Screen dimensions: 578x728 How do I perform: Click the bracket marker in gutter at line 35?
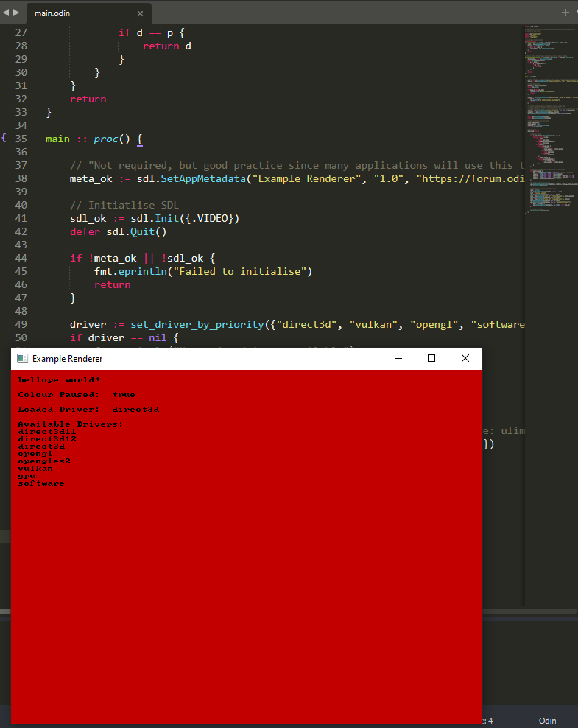pyautogui.click(x=4, y=139)
